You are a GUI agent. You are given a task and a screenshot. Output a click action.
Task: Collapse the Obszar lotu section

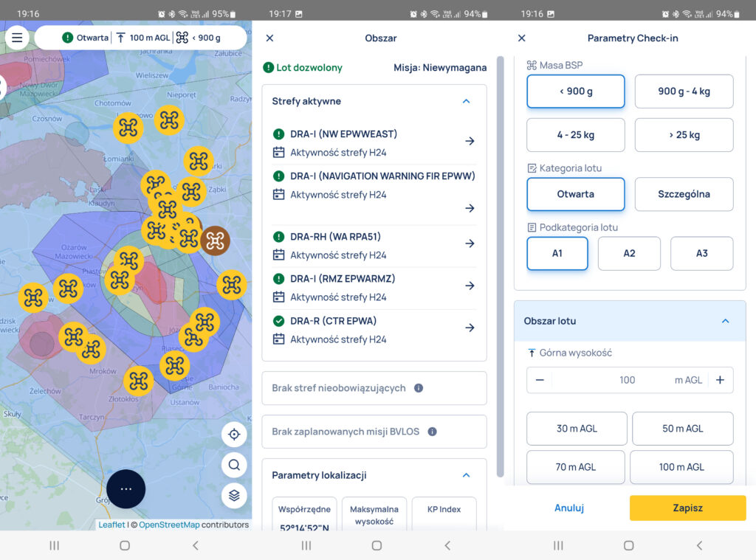pos(725,321)
